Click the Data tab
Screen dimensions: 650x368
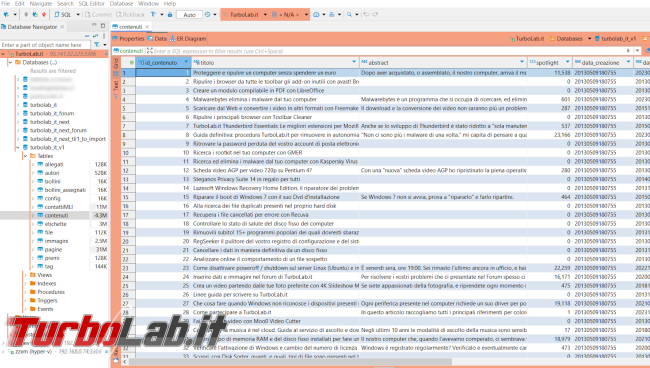pyautogui.click(x=157, y=39)
